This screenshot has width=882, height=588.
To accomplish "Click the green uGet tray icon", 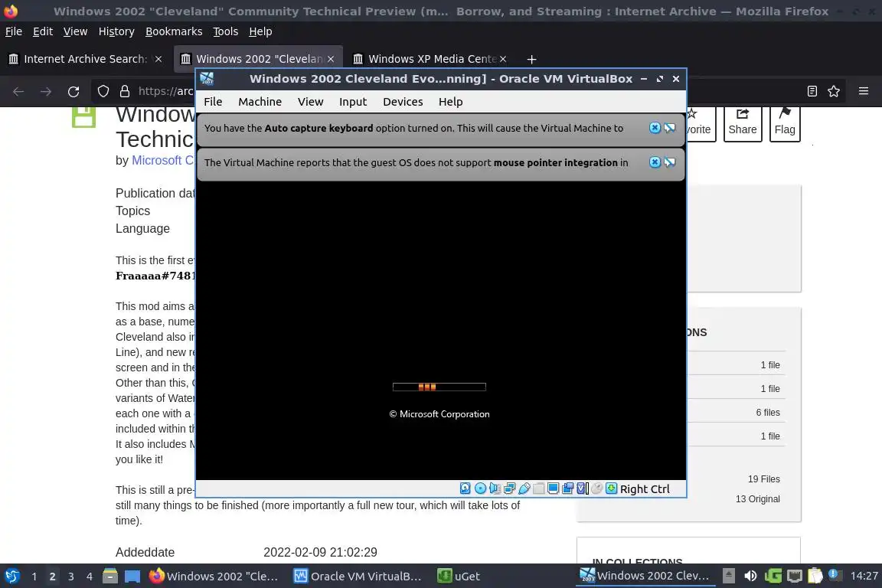I will (773, 576).
